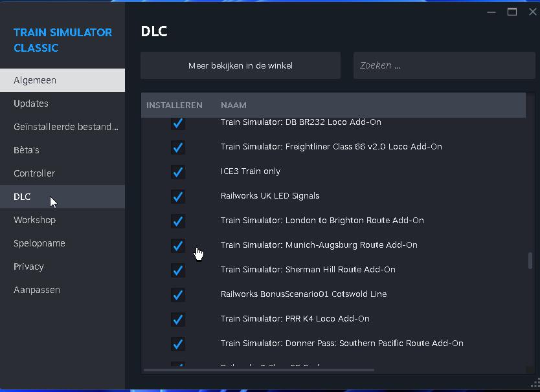Screen dimensions: 540x392
Task: Uncheck the DB BR232 Loco Add-On checkbox
Action: click(178, 123)
